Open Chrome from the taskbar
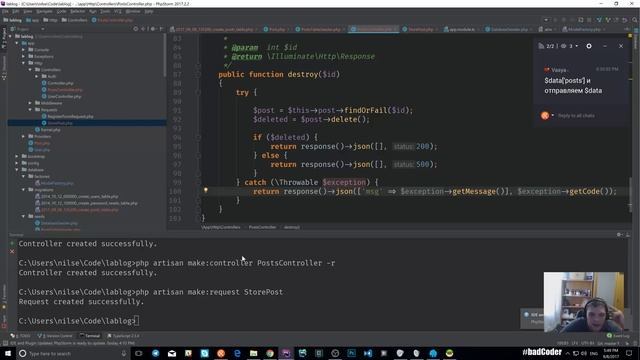640x360 pixels. pos(270,353)
